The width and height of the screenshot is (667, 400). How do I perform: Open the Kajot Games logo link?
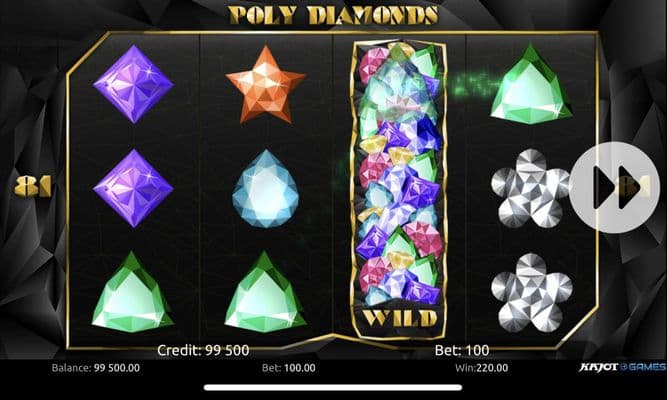click(x=622, y=367)
